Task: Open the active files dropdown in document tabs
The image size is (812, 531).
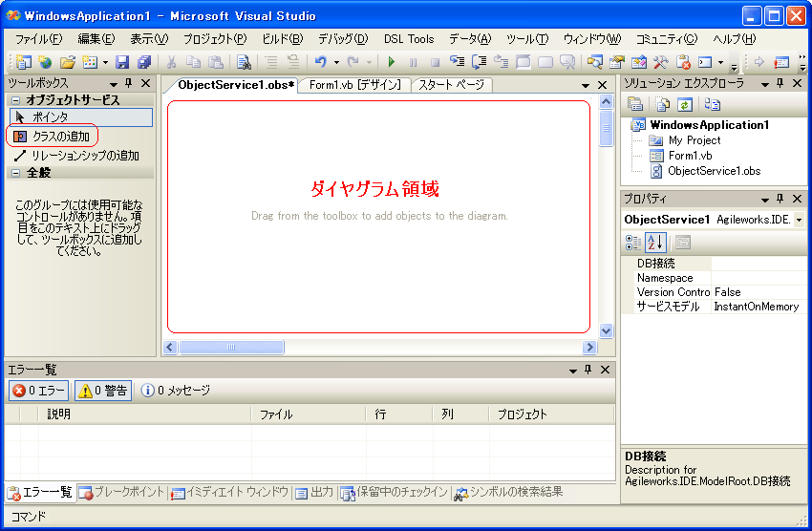Action: [x=586, y=85]
